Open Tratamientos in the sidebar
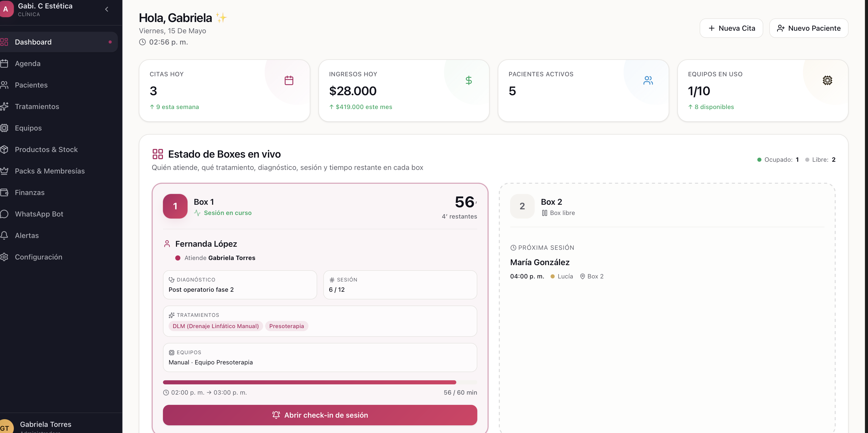868x433 pixels. click(59, 107)
